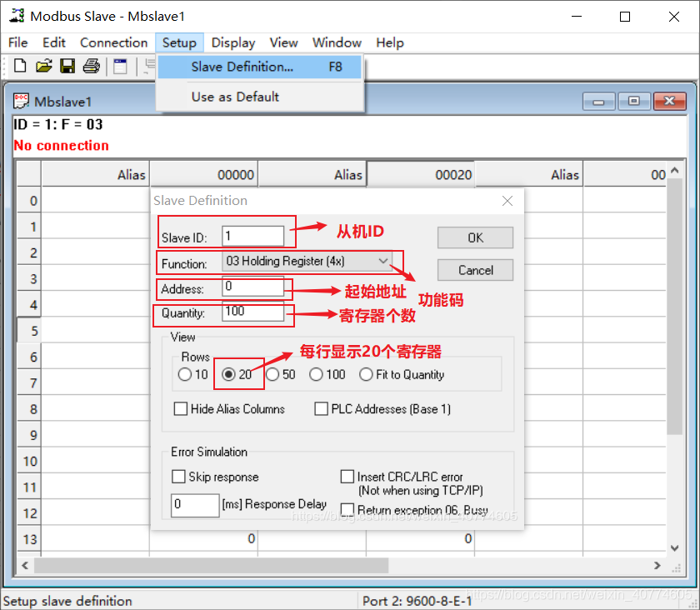Select the 10 rows radio button
Viewport: 700px width, 610px height.
185,374
